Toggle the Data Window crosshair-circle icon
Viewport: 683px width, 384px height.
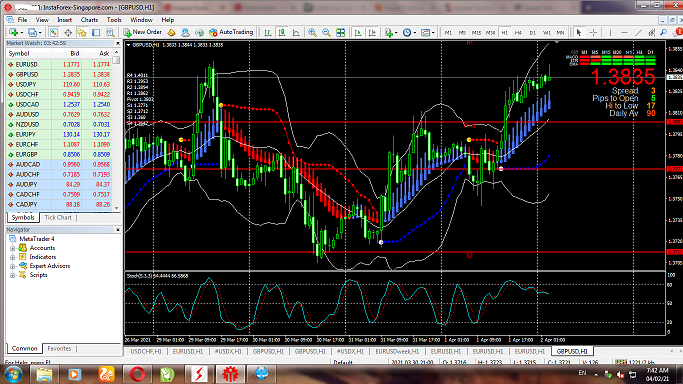pyautogui.click(x=68, y=32)
